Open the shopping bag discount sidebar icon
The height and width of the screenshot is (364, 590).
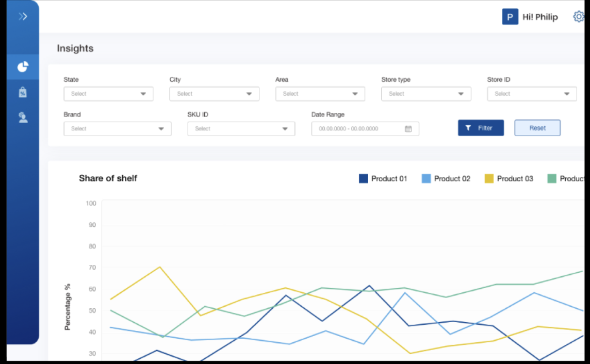pos(23,92)
